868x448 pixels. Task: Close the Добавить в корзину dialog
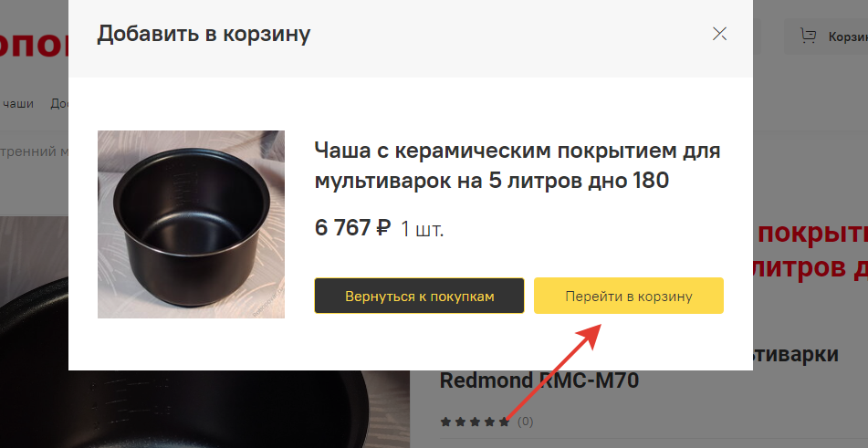click(719, 34)
